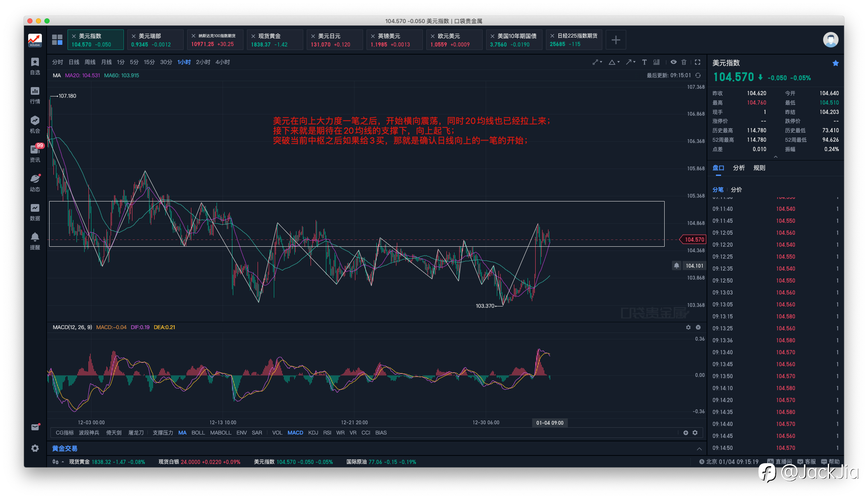
Task: Switch to the 分析 panel tab
Action: click(x=739, y=168)
